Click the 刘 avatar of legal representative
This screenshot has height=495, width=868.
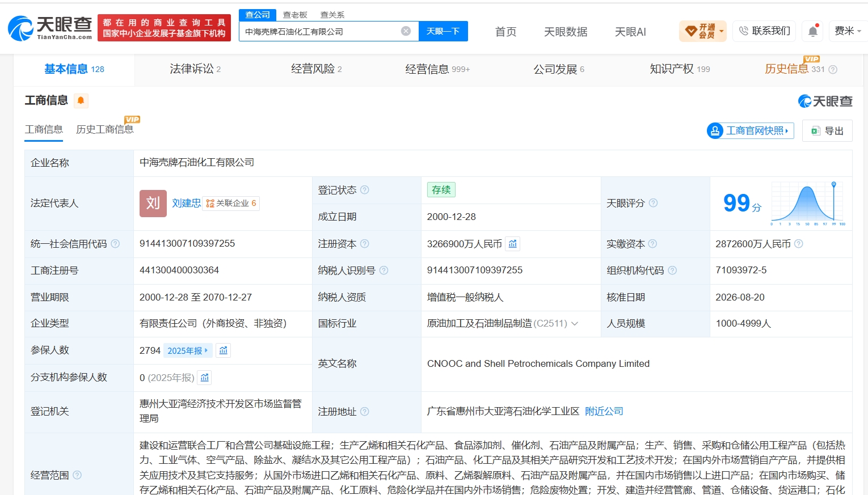153,204
